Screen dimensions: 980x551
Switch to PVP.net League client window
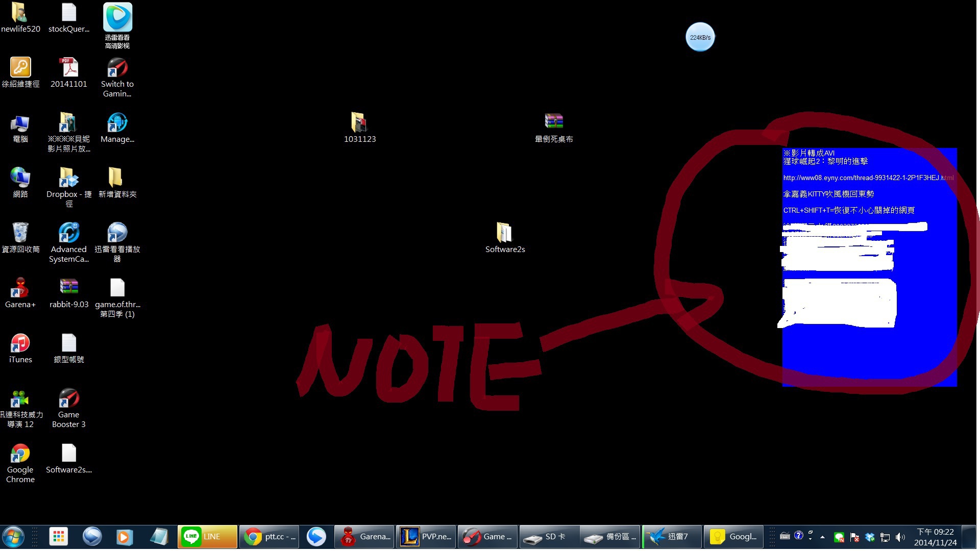tap(426, 537)
